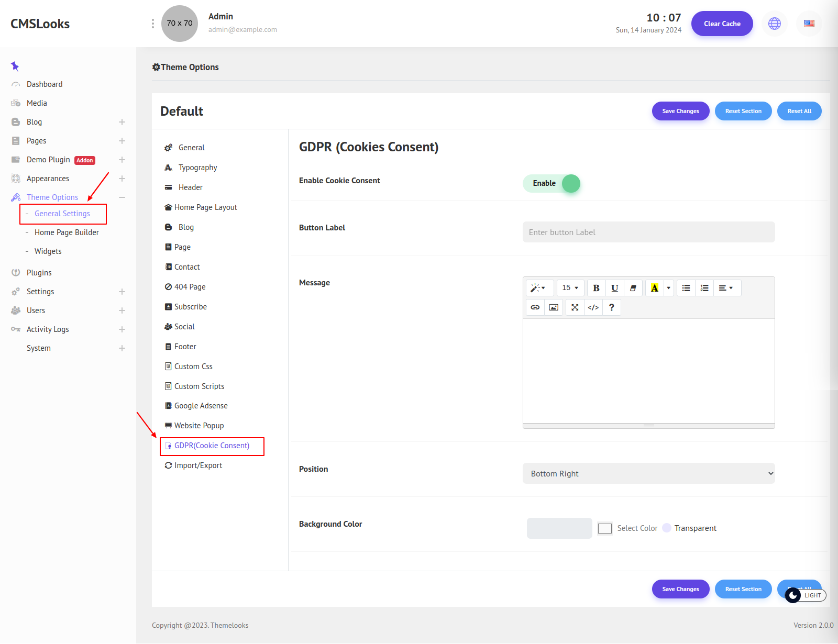Open the Typography options tab
Viewport: 838px width, 644px height.
point(197,168)
